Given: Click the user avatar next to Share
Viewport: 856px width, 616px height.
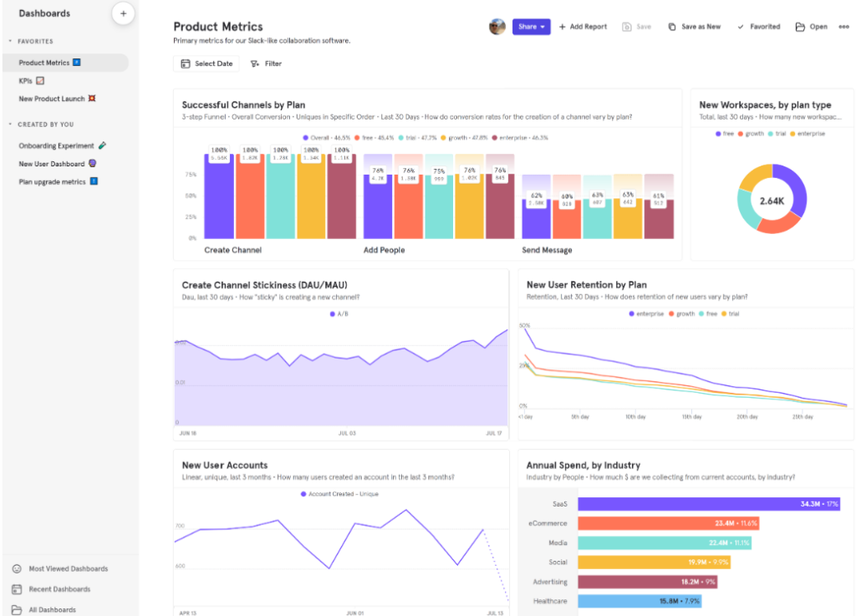Looking at the screenshot, I should (497, 26).
